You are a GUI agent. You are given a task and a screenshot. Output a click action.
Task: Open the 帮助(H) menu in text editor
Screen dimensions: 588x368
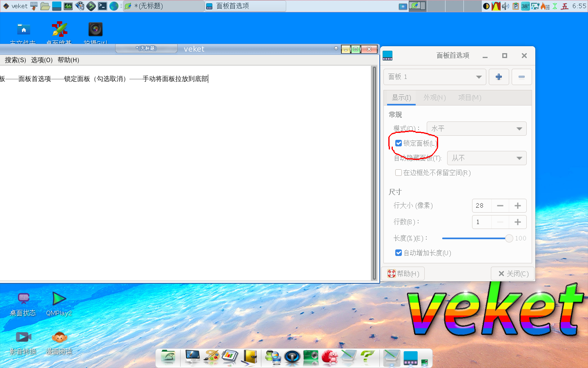[x=68, y=60]
